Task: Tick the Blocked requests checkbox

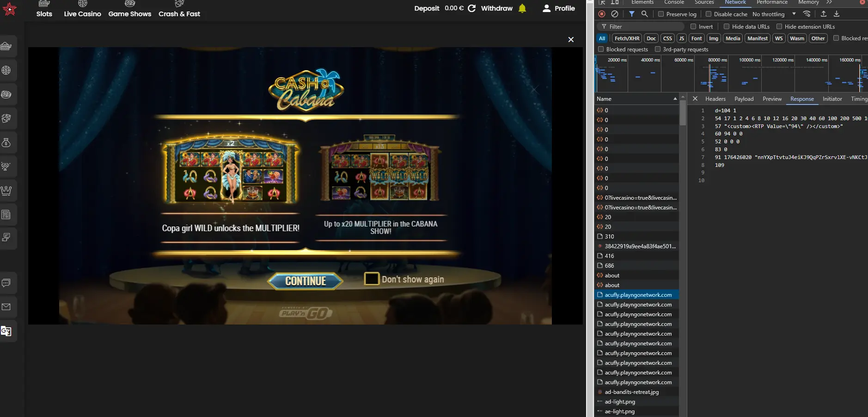Action: [601, 49]
